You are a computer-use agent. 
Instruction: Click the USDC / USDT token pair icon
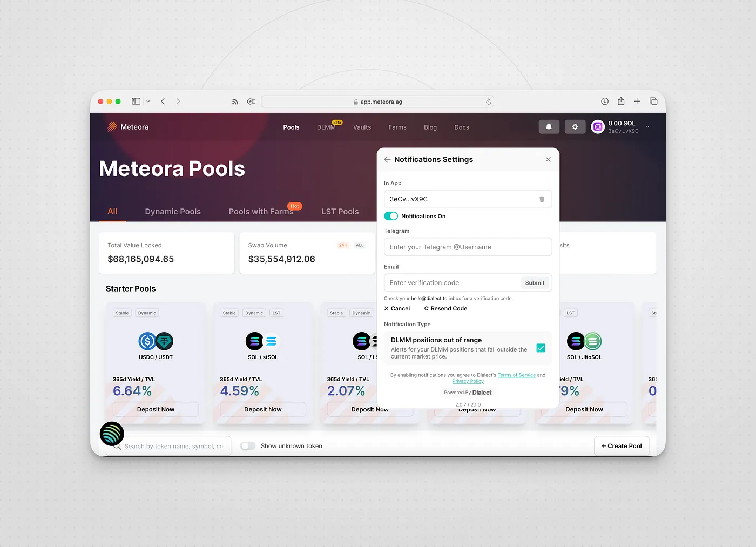(x=156, y=341)
